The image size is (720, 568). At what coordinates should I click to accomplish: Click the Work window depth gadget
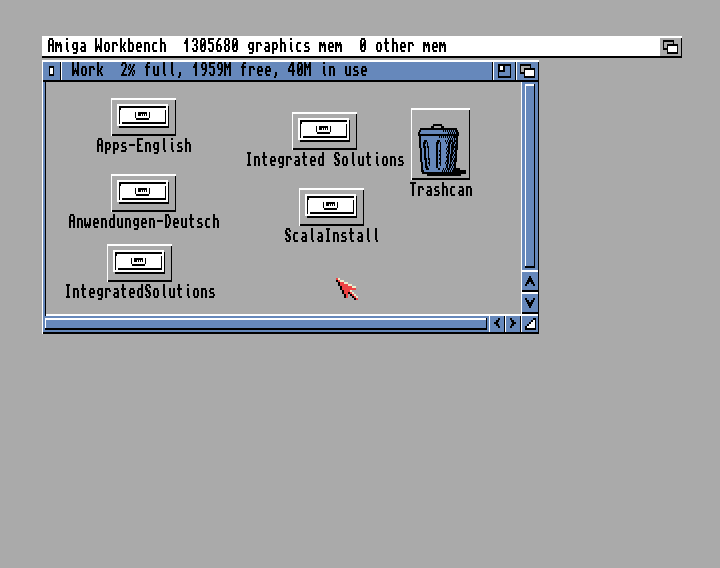[x=527, y=71]
